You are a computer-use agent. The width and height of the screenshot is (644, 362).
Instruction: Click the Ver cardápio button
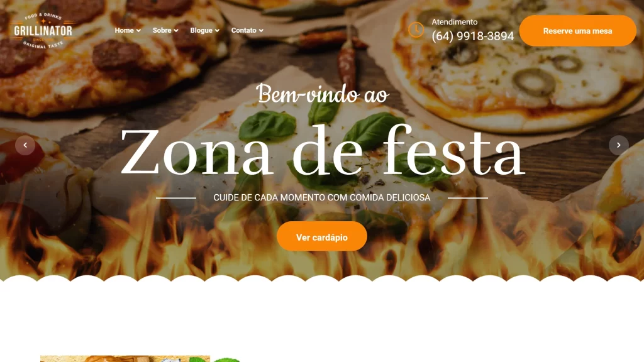click(x=321, y=236)
